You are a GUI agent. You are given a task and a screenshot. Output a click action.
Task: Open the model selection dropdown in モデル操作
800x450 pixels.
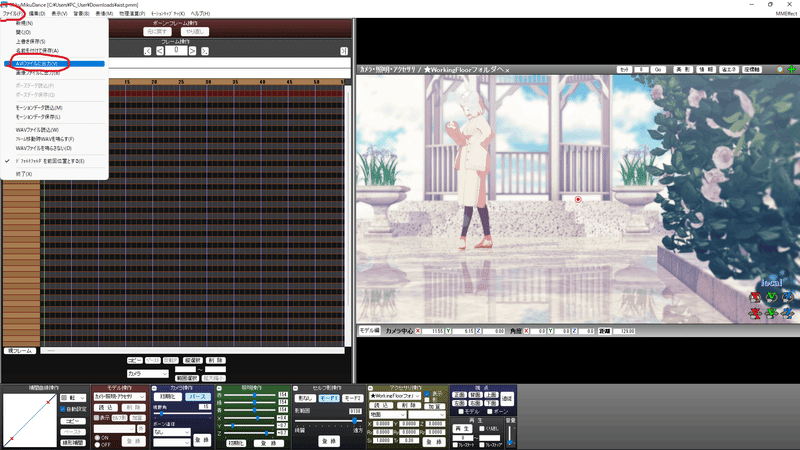(119, 397)
